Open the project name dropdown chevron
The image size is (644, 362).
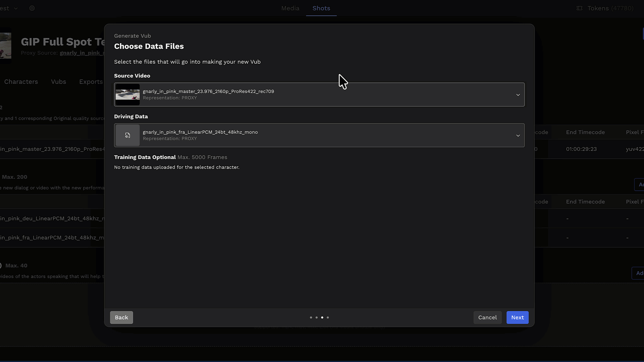click(16, 8)
